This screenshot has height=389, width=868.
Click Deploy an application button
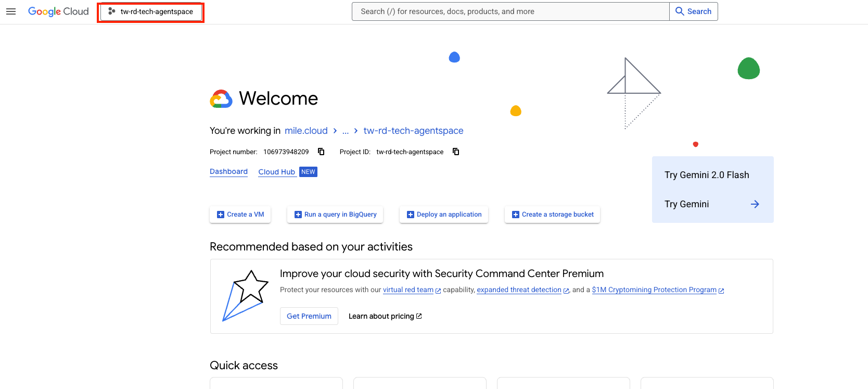(444, 215)
